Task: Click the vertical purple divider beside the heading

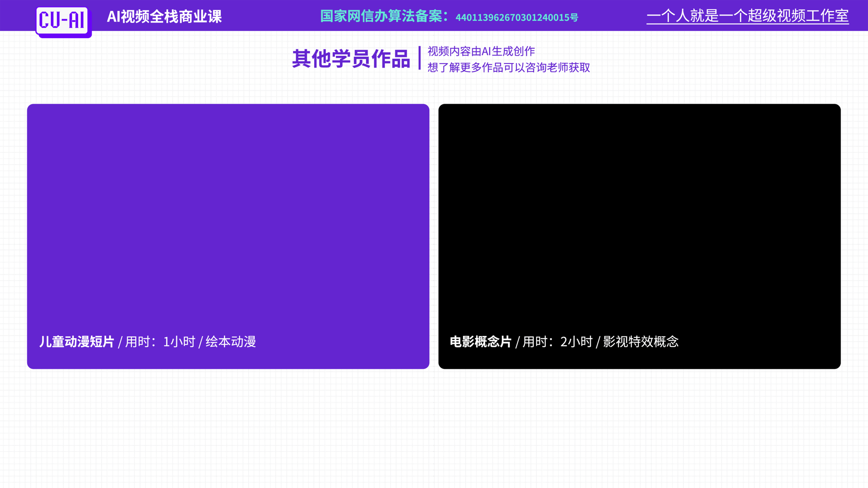Action: [420, 58]
